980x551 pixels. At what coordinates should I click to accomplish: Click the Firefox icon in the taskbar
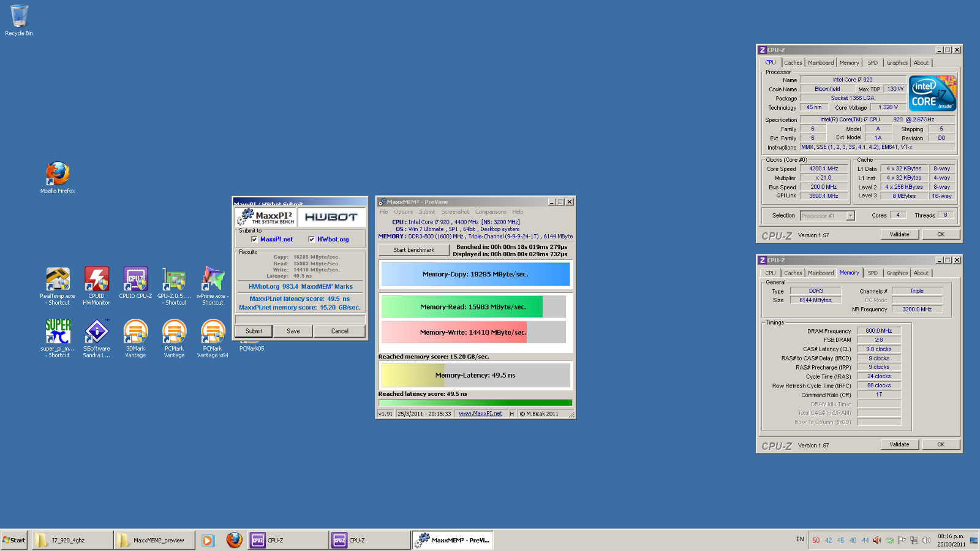click(x=234, y=540)
